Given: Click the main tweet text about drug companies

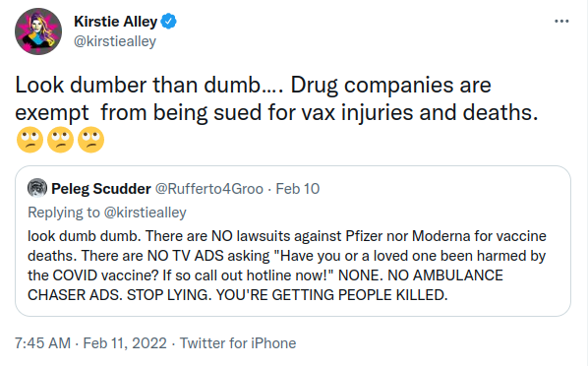Looking at the screenshot, I should pyautogui.click(x=276, y=98).
